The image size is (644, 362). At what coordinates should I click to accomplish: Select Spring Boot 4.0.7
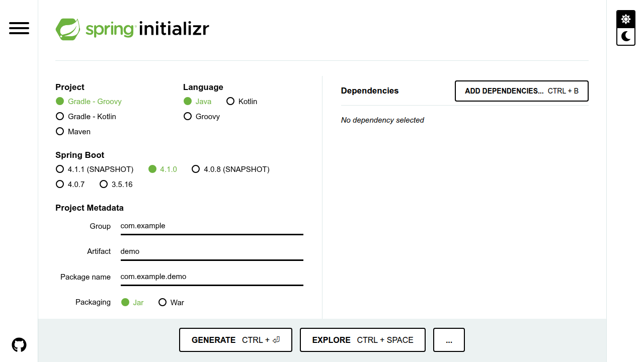[70, 184]
